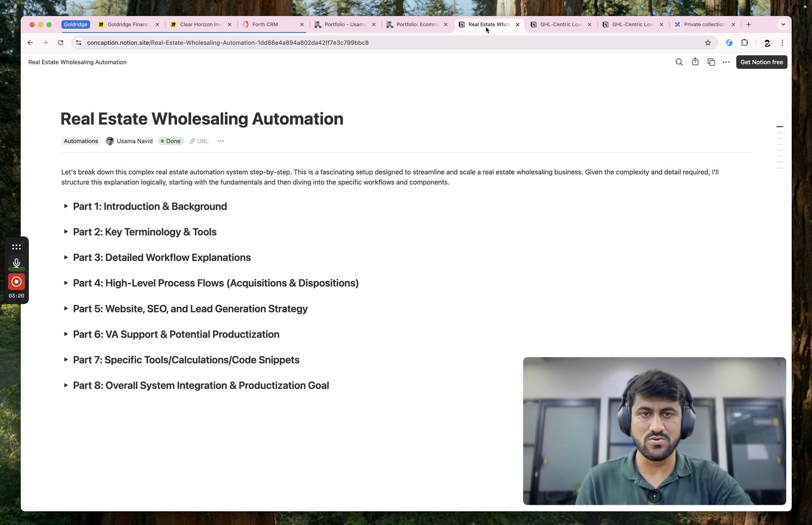This screenshot has height=525, width=812.
Task: Close the Real Estate Wholesaling tab
Action: 518,24
